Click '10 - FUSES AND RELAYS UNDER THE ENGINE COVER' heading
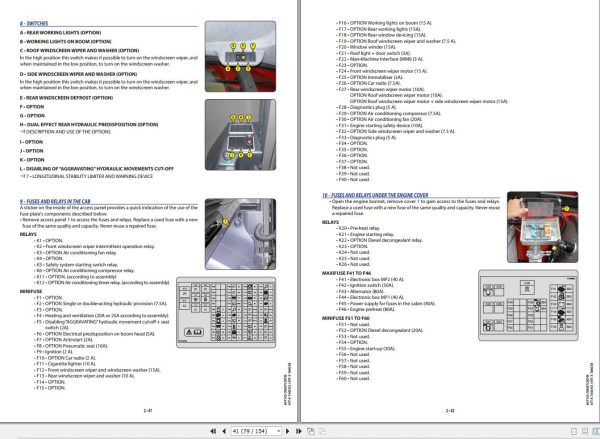The height and width of the screenshot is (439, 600). coord(375,195)
